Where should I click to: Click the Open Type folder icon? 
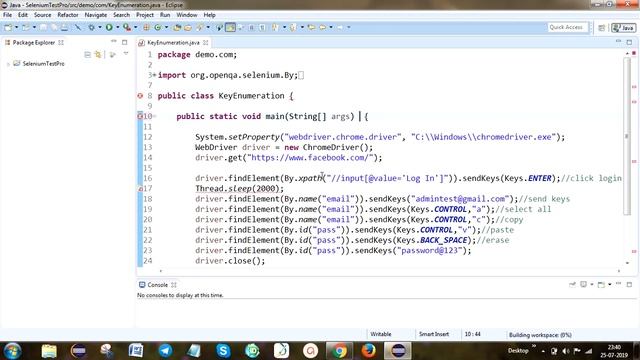[x=177, y=27]
